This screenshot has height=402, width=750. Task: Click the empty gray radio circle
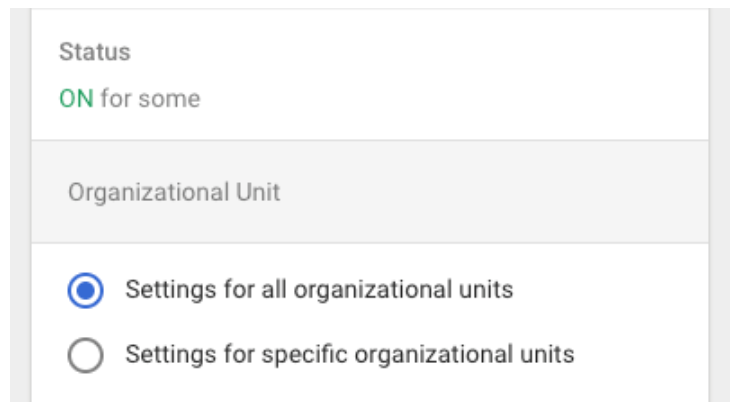[85, 355]
